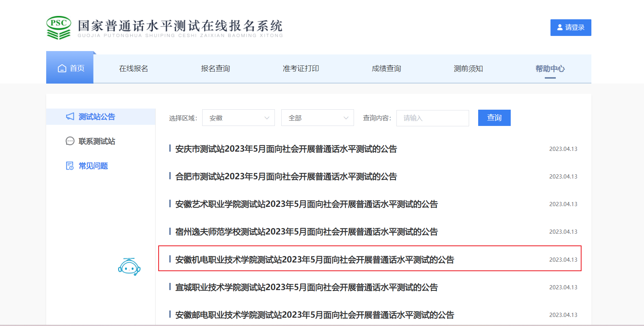The width and height of the screenshot is (644, 326).
Task: Click the user icon in 请登录 button
Action: 560,28
